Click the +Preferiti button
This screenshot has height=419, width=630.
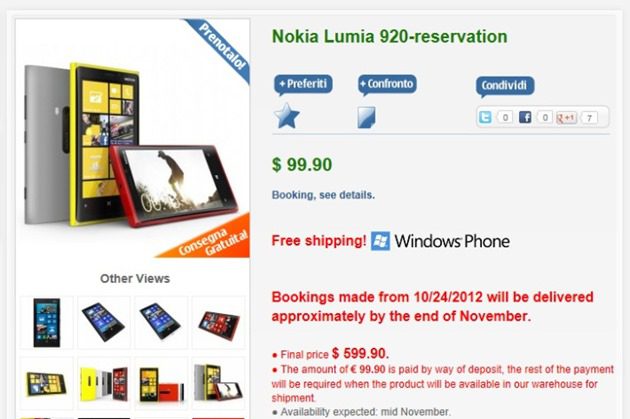[303, 85]
